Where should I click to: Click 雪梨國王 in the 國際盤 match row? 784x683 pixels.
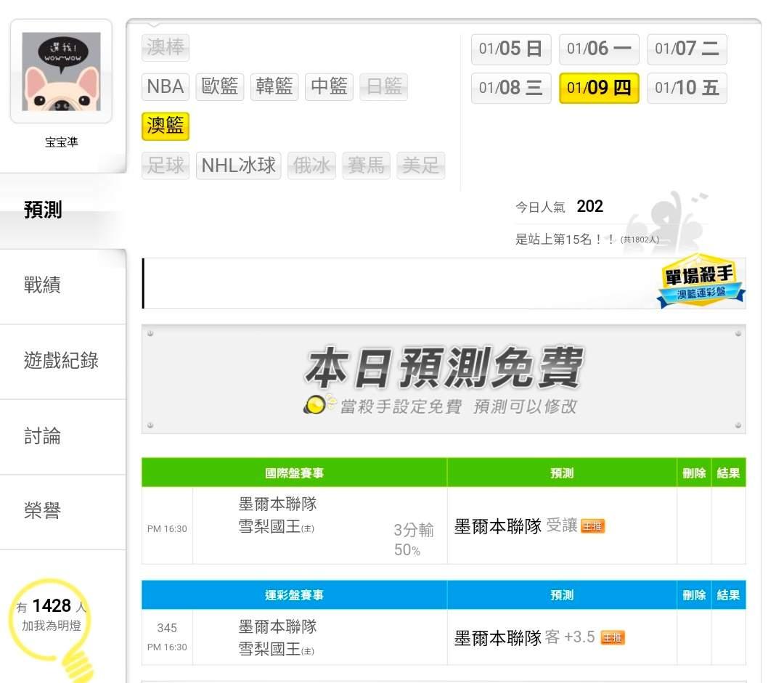[x=276, y=526]
